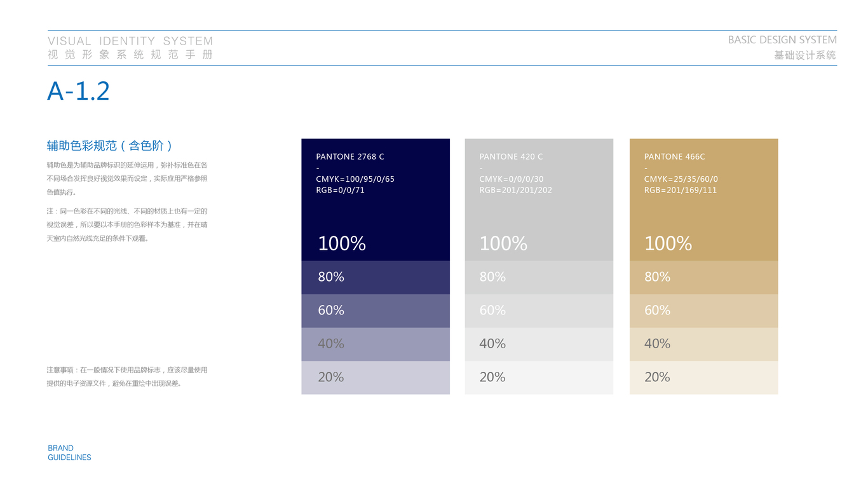Image resolution: width=868 pixels, height=488 pixels.
Task: Click the 'BRAND GUIDELINES' footer text
Action: (x=69, y=452)
